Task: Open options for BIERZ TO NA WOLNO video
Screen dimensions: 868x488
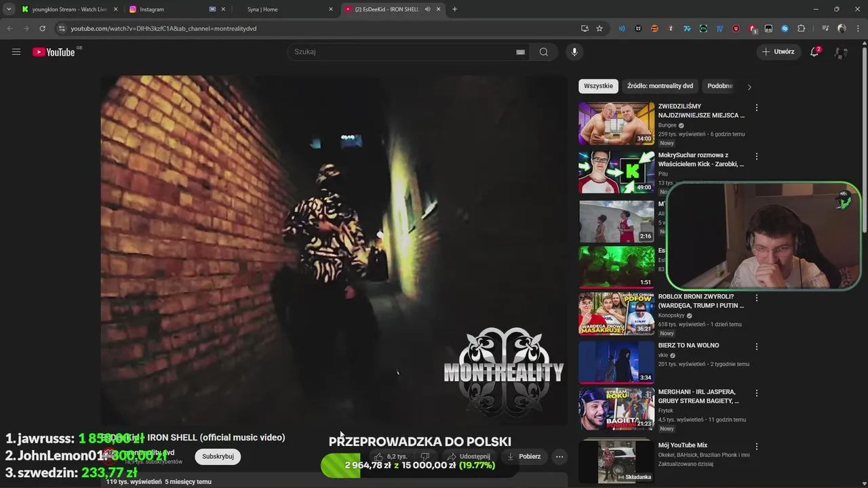Action: tap(757, 346)
